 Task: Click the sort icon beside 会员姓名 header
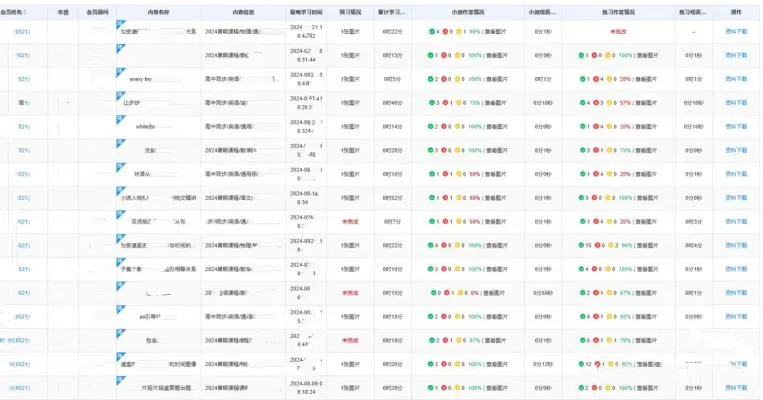[x=25, y=12]
